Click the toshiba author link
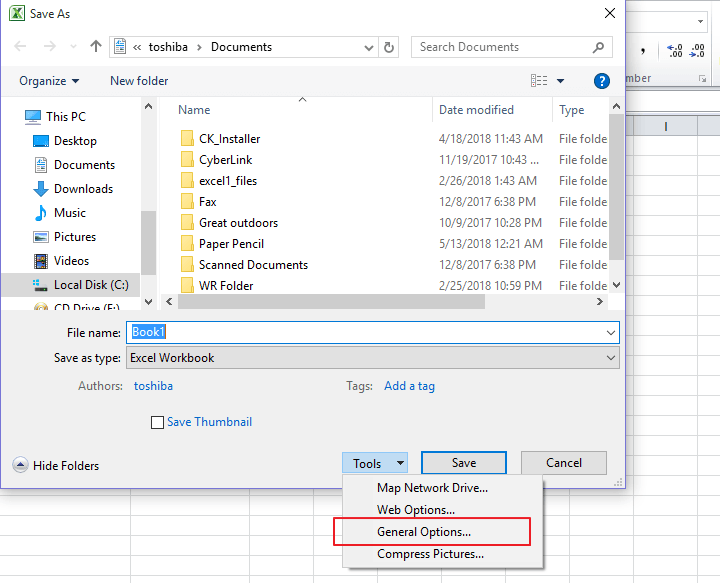The width and height of the screenshot is (720, 583). pos(153,386)
